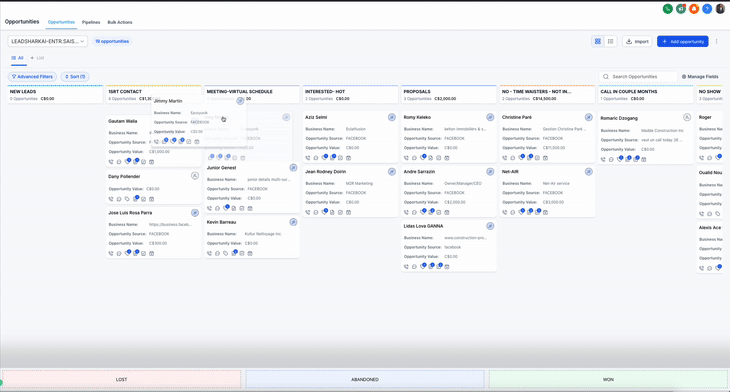Open the megaphone announcements icon
The height and width of the screenshot is (392, 730).
(x=681, y=9)
